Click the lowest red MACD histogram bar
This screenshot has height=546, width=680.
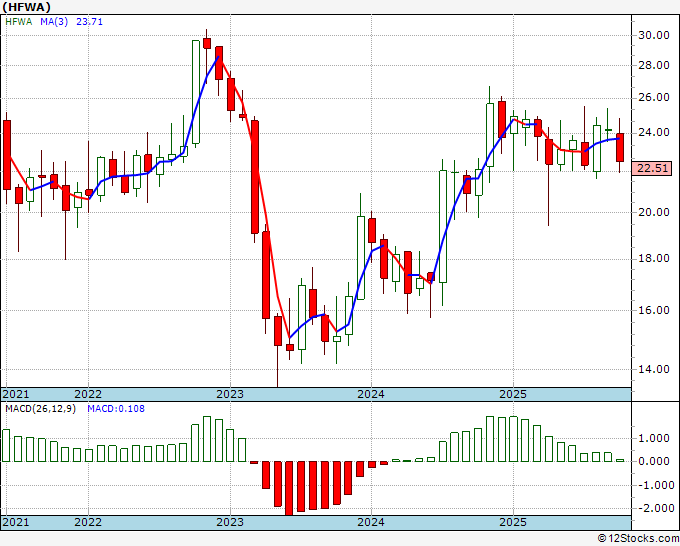(289, 488)
